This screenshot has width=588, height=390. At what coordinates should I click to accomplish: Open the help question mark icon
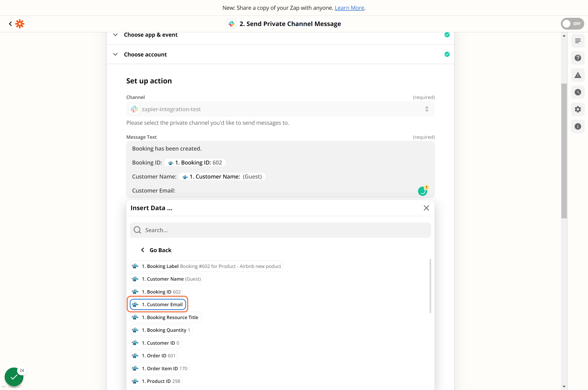click(578, 58)
